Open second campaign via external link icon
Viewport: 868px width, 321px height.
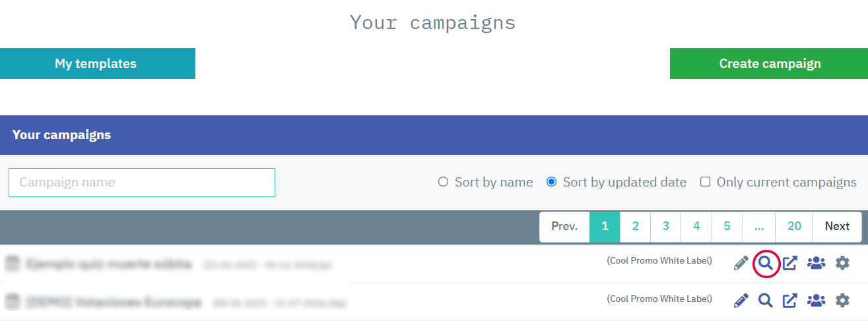pyautogui.click(x=790, y=301)
